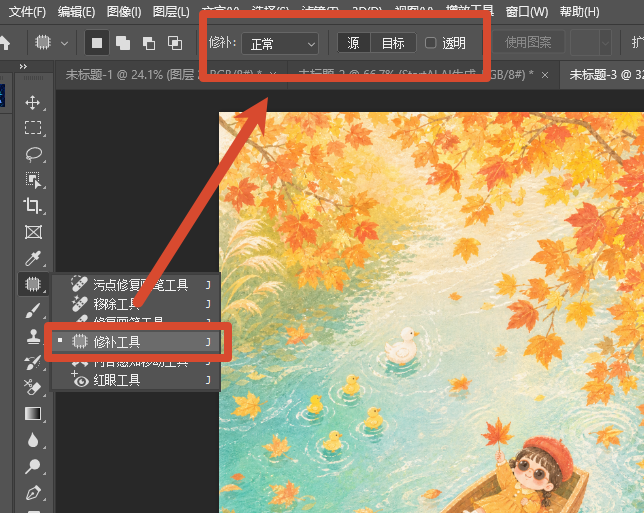Close the second document tab
Screen dimensions: 644x513
(x=545, y=75)
